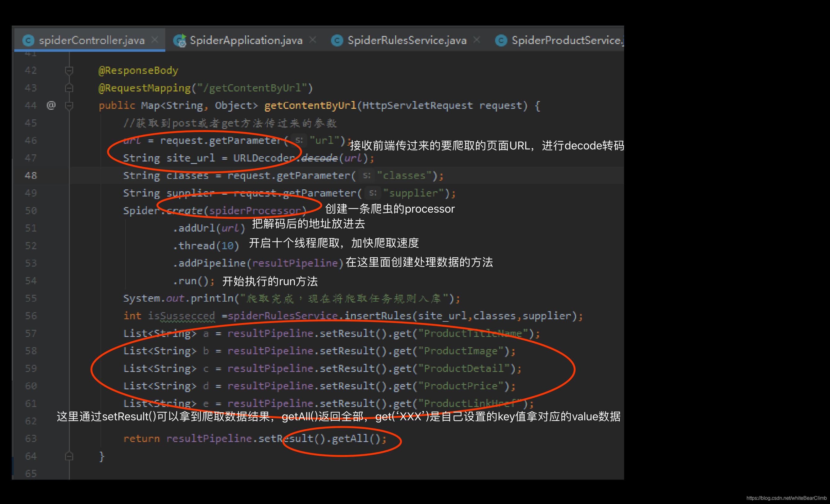The height and width of the screenshot is (504, 830).
Task: Click the "supplier" string on line 49
Action: [x=413, y=193]
